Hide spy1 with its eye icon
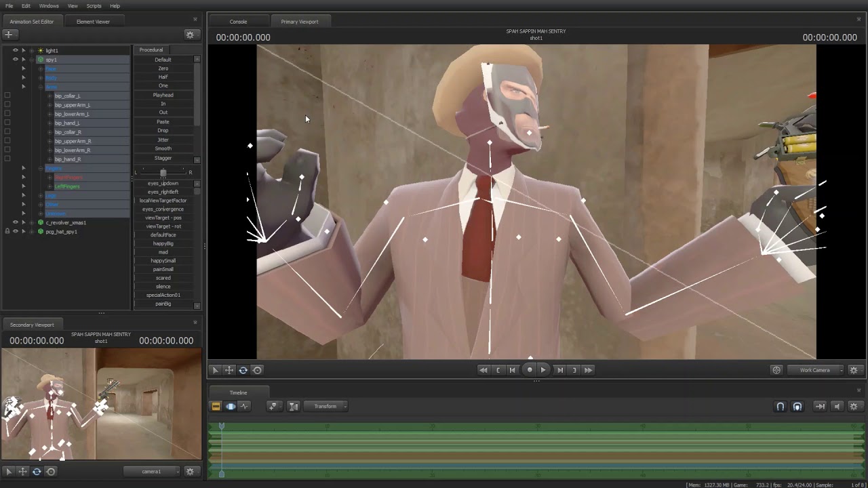Screen dimensions: 868x488 point(16,60)
